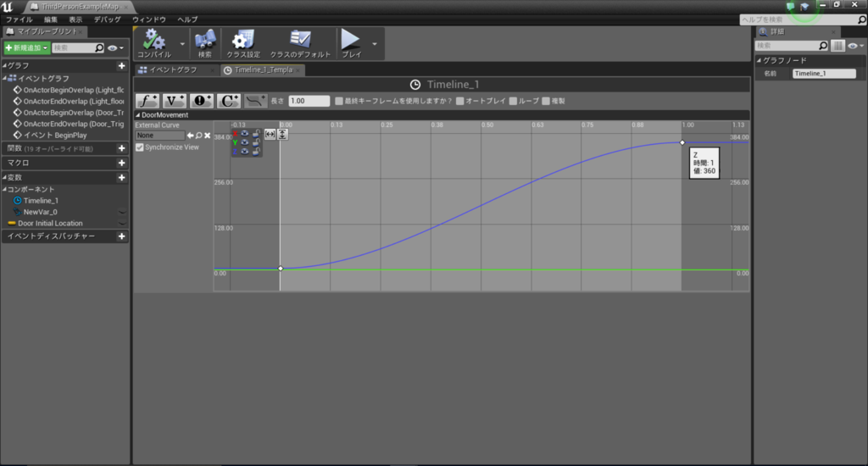This screenshot has width=868, height=466.
Task: Click the add external curve button
Action: [x=255, y=101]
